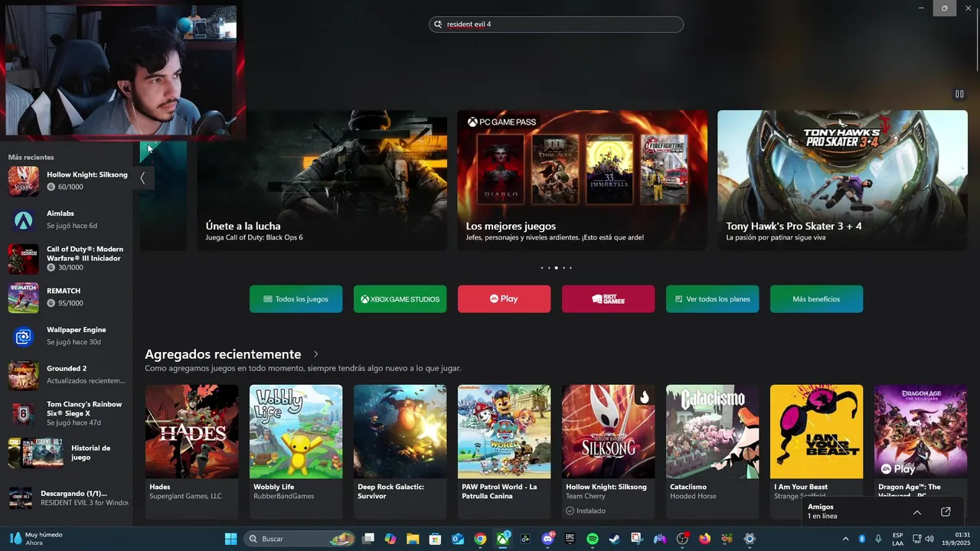Show hidden system tray icons
This screenshot has height=551, width=980.
click(845, 539)
